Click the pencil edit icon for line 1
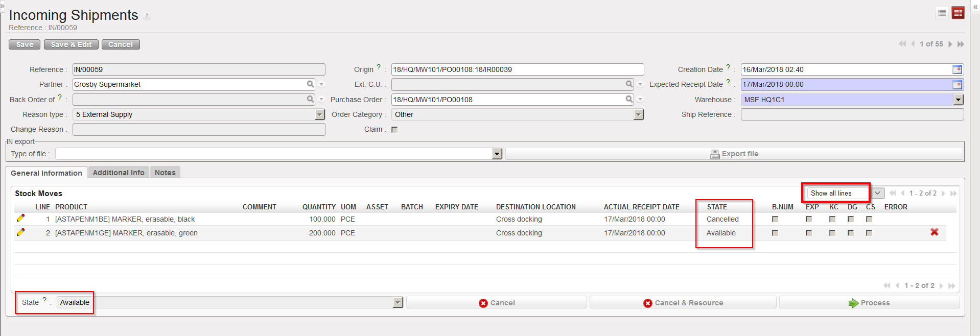 (x=20, y=218)
